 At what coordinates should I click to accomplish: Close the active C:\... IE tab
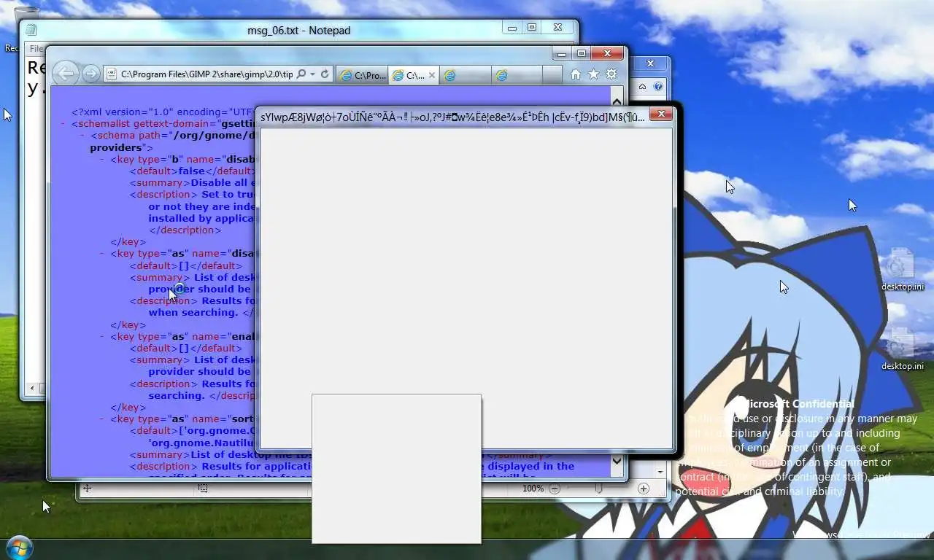point(432,75)
